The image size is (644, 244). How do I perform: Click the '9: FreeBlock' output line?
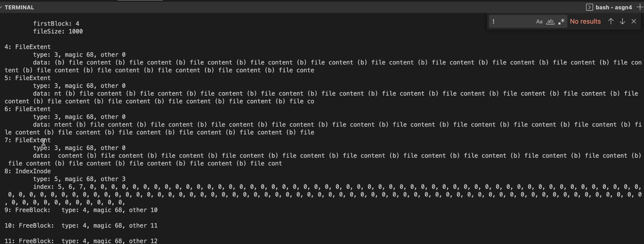tap(28, 210)
